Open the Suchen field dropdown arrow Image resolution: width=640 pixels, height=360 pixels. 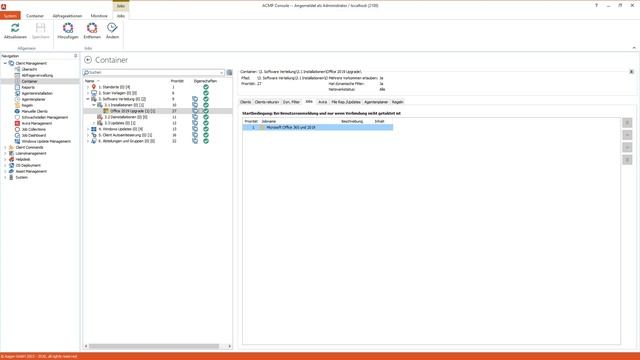click(222, 73)
